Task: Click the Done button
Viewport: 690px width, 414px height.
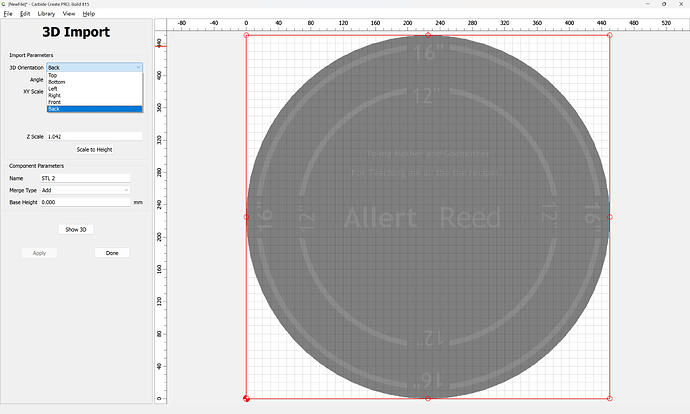Action: [x=112, y=253]
